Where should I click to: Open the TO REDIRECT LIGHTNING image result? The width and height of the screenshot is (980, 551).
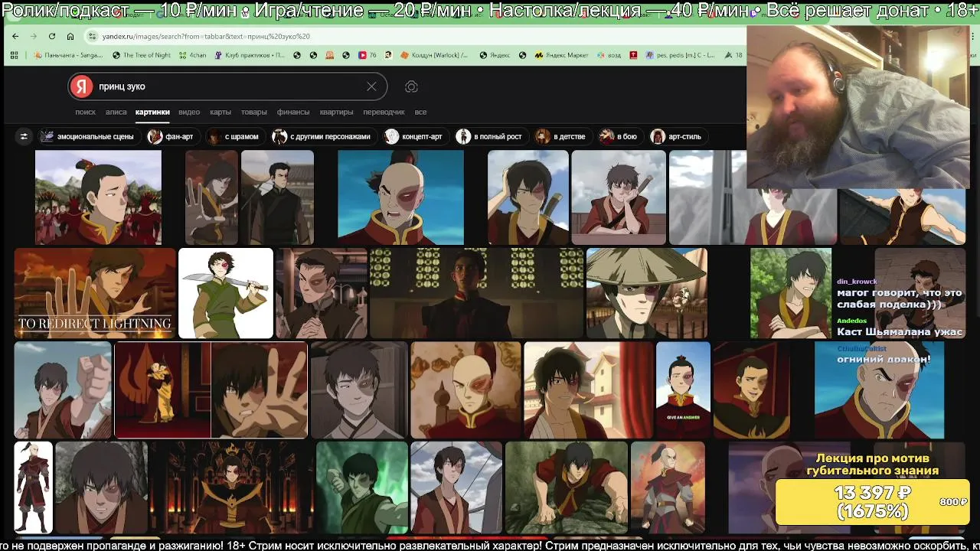tap(95, 293)
